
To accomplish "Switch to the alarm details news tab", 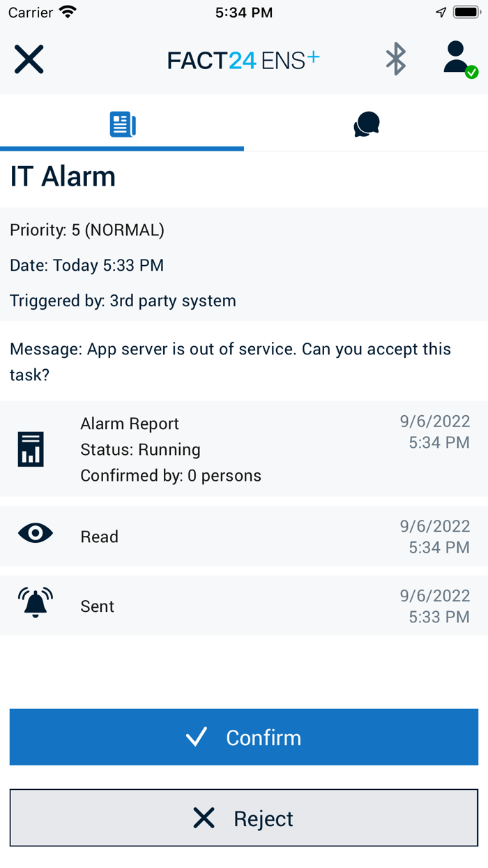I will click(122, 125).
